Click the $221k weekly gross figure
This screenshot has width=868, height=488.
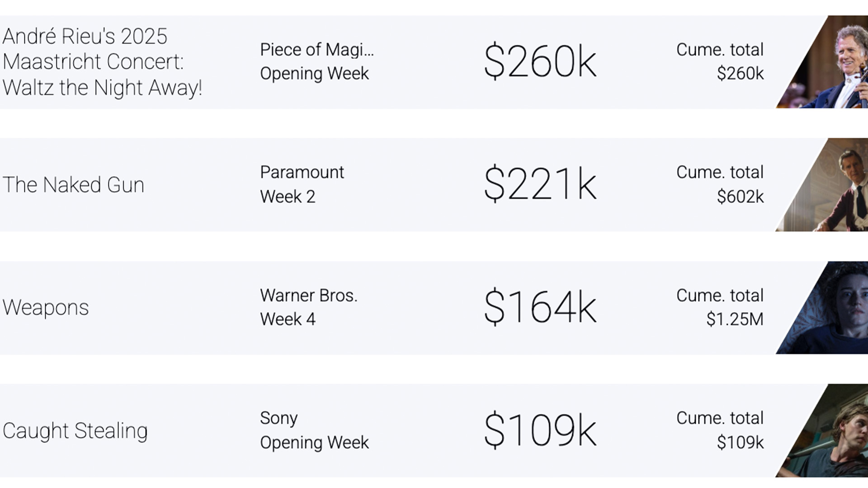540,184
